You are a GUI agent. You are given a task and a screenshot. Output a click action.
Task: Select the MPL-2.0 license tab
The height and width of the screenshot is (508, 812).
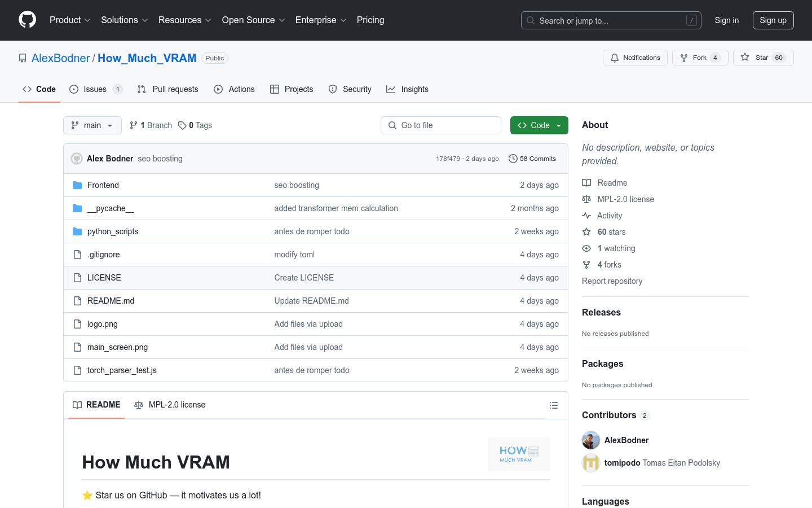click(x=170, y=405)
